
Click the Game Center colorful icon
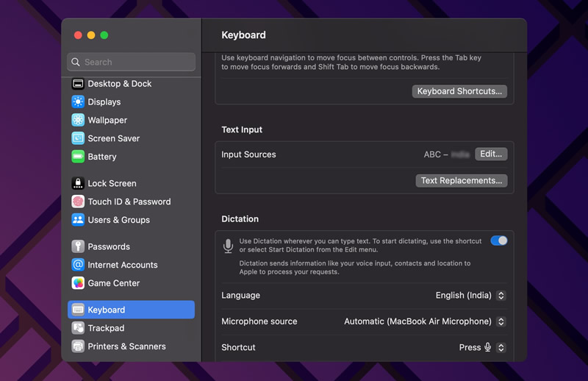(78, 283)
